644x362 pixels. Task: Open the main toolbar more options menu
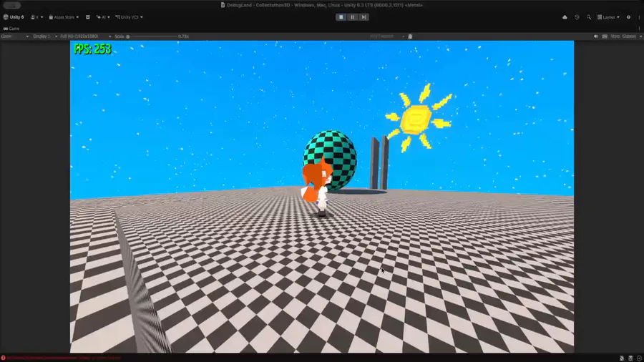coord(640,17)
